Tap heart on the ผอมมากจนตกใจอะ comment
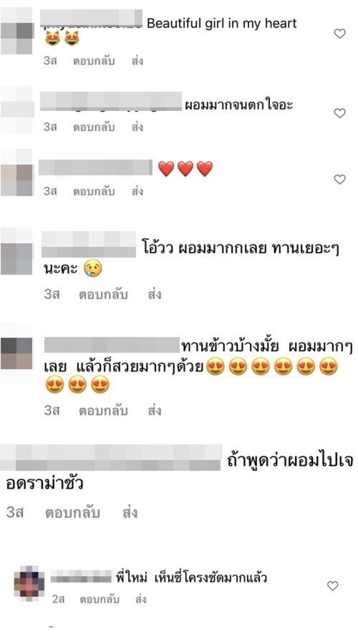 (x=340, y=113)
